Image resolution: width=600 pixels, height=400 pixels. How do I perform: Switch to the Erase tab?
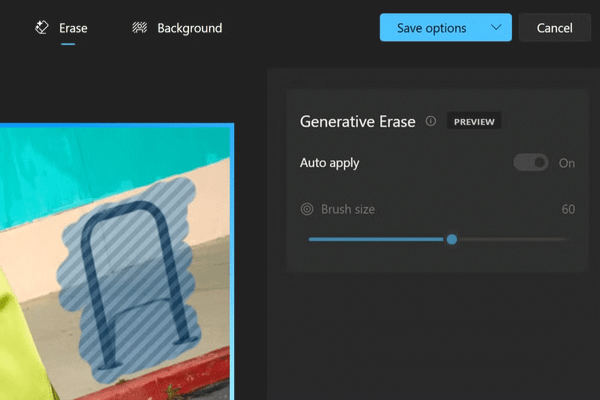(x=62, y=28)
